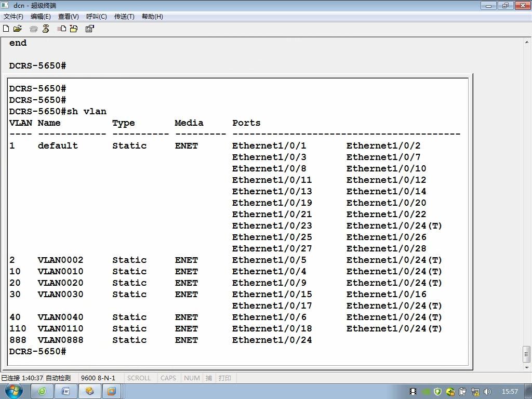
Task: Click the orange-framed taskbar app button
Action: click(112, 392)
